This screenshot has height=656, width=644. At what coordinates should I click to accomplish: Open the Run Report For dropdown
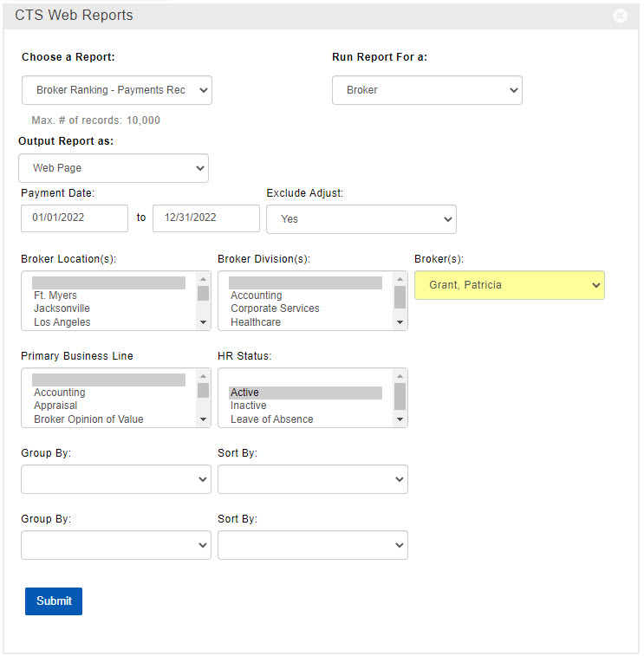coord(426,90)
